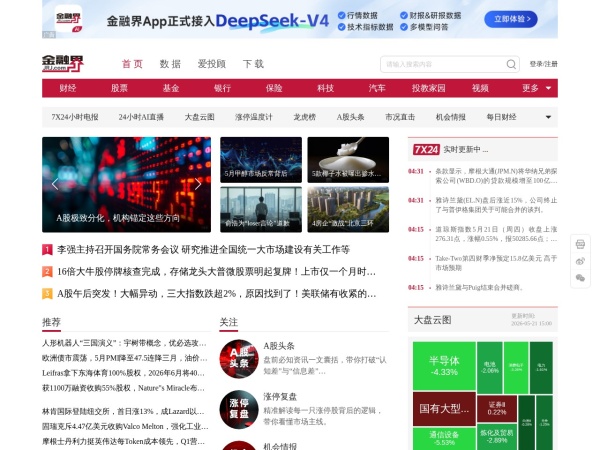Click the 通信设备 -5.53% heatmap tile
This screenshot has width=600, height=450.
(444, 439)
